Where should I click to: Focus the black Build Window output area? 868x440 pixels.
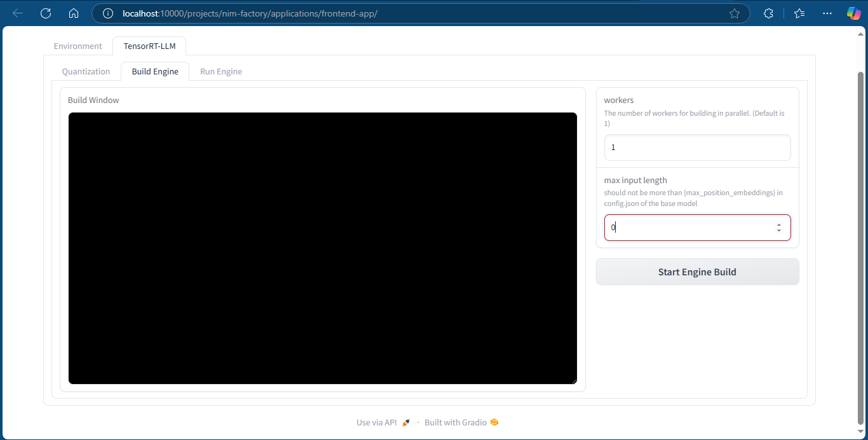pyautogui.click(x=322, y=248)
